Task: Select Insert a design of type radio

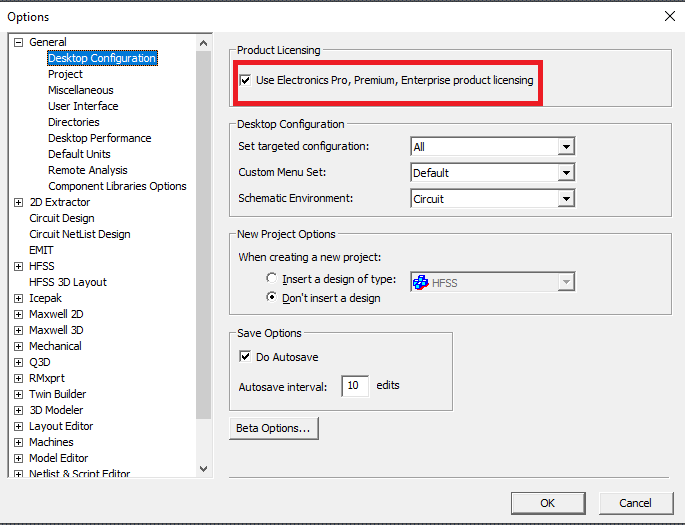Action: click(x=271, y=278)
